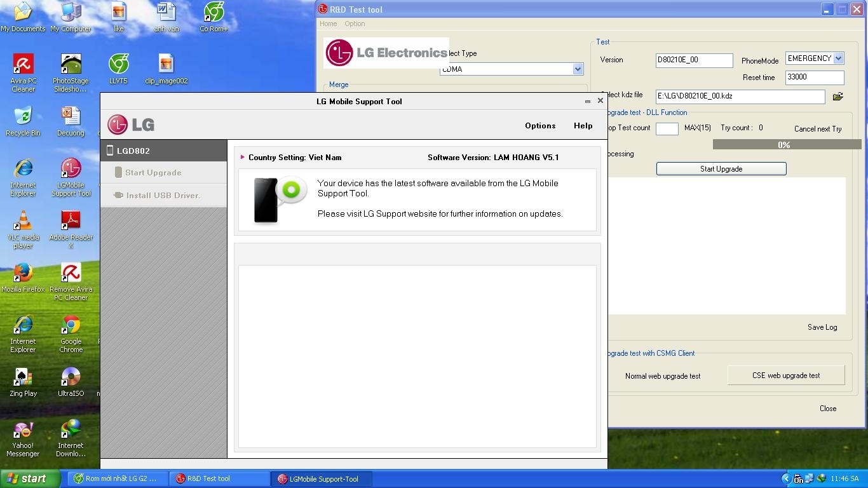Screen dimensions: 868x488
Task: Open the Home menu in R&D Test tool
Action: (x=328, y=24)
